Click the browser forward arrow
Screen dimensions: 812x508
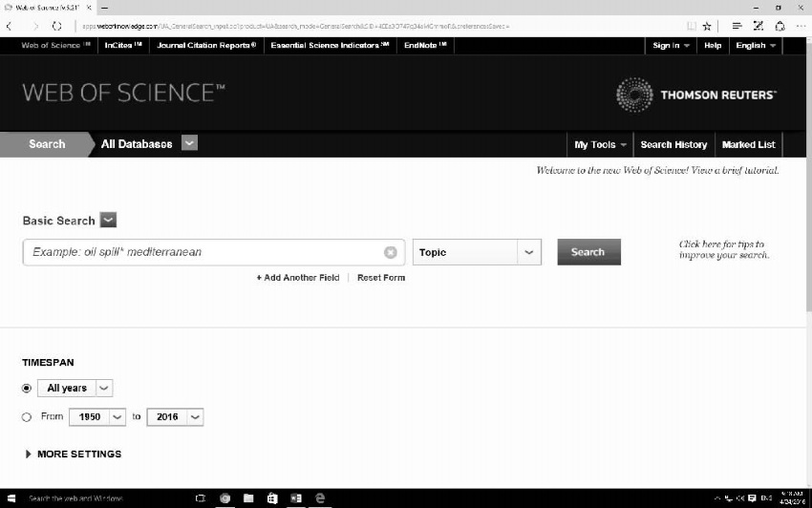coord(34,26)
